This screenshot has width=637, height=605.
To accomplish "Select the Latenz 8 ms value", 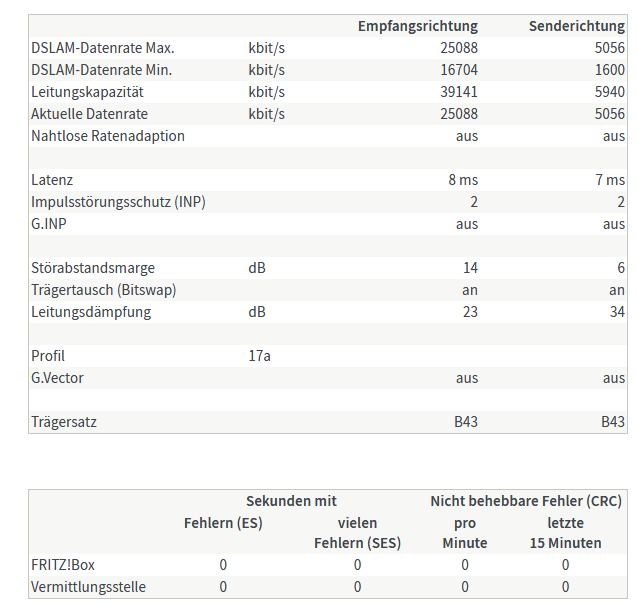I will pyautogui.click(x=463, y=180).
